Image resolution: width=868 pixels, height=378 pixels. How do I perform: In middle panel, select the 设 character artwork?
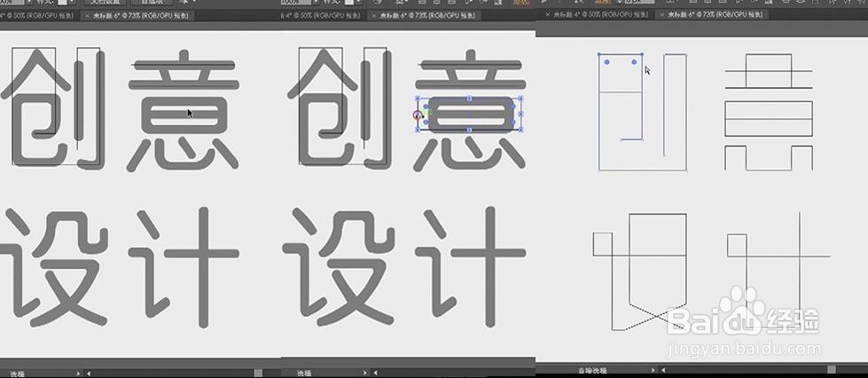pos(340,266)
